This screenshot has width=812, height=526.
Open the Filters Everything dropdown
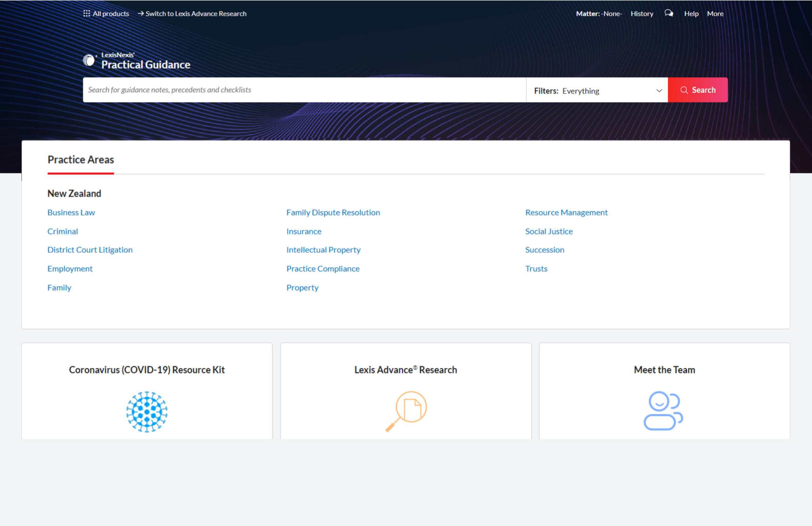click(597, 91)
